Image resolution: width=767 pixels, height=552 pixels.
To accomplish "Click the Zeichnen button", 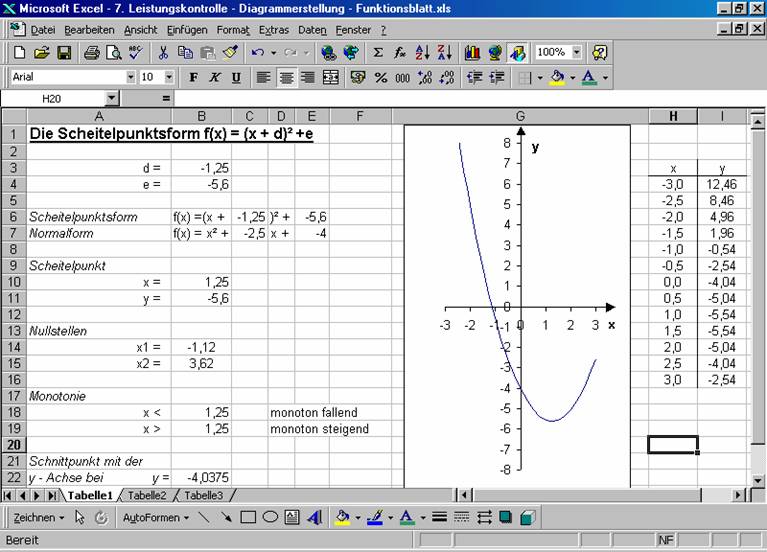I will [39, 517].
